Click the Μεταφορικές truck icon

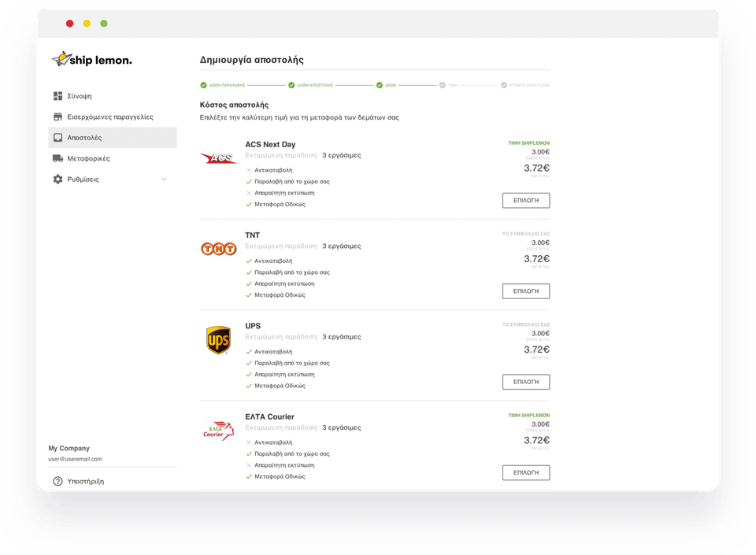(x=57, y=158)
